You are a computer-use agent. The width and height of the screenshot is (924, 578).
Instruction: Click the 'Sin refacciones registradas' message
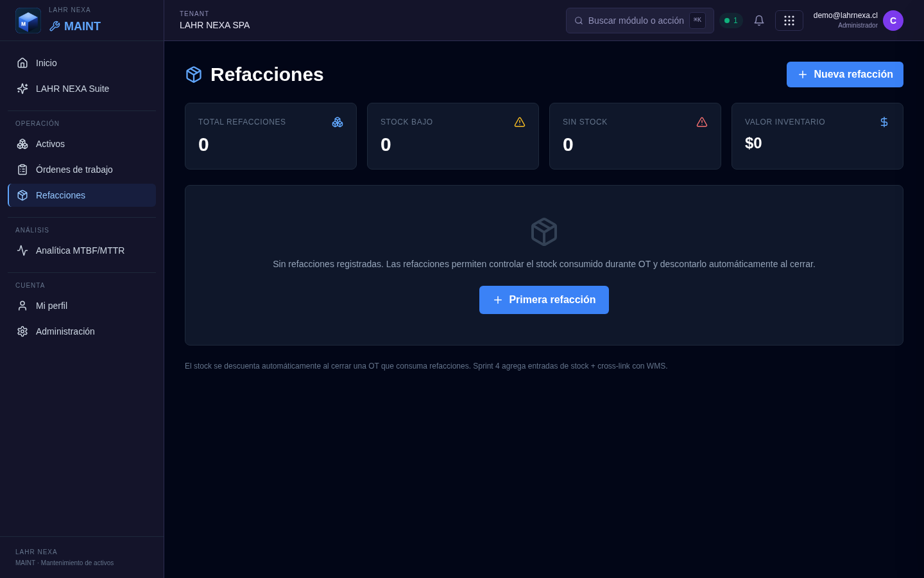[x=544, y=264]
